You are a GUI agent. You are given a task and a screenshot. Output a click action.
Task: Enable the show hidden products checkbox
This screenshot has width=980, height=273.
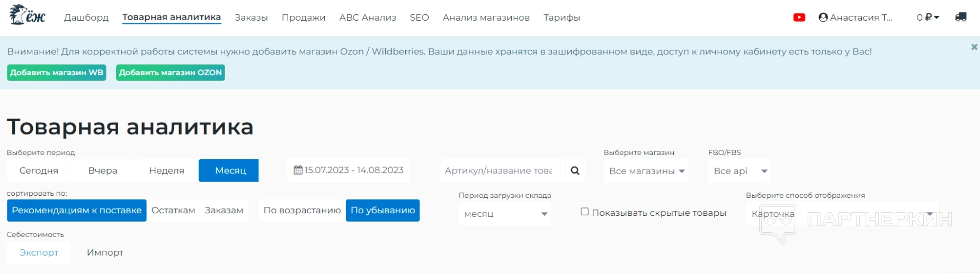click(585, 212)
